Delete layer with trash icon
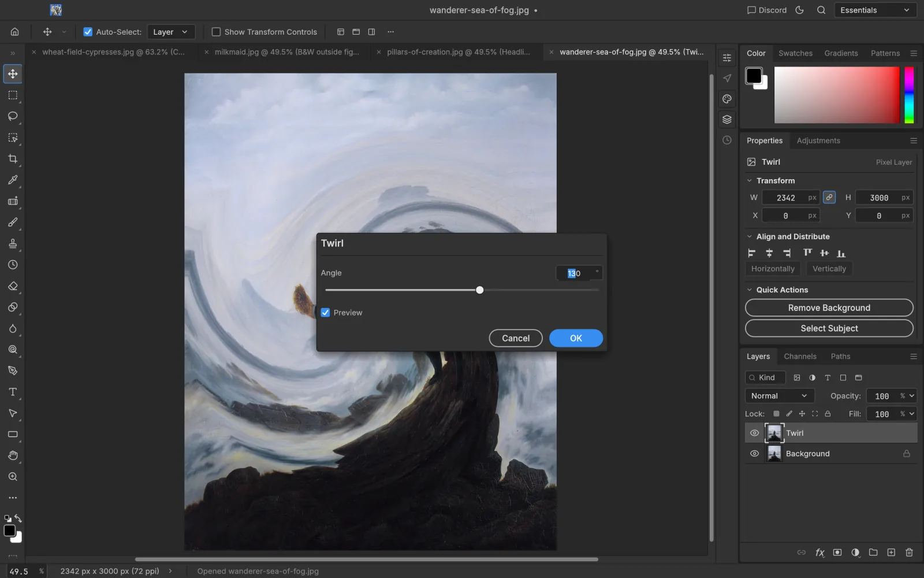 coord(909,553)
